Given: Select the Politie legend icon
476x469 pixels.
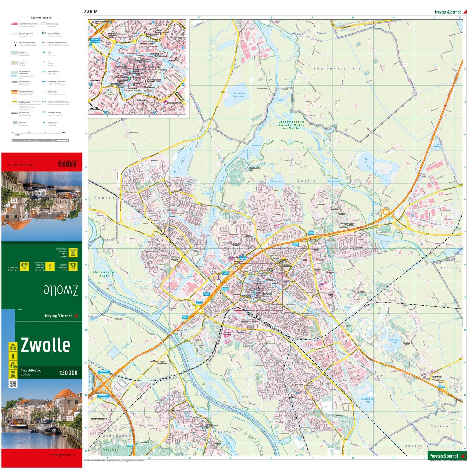Looking at the screenshot, I should tap(44, 52).
